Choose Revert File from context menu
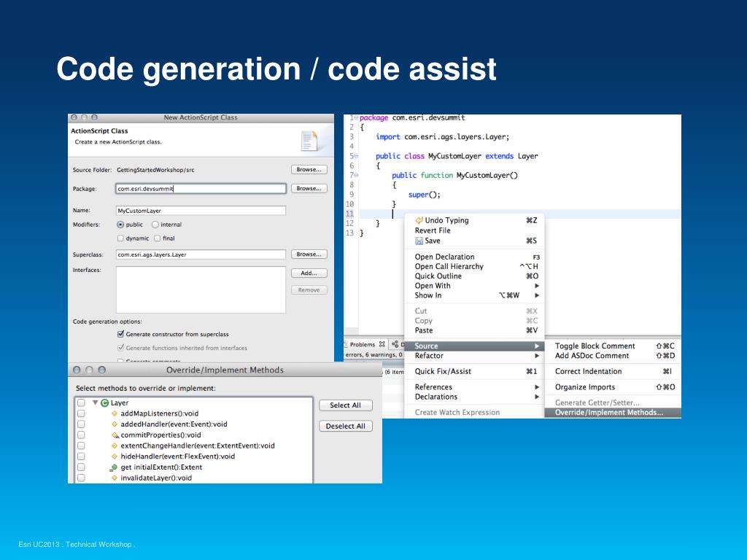Viewport: 747px width, 560px height. (x=474, y=230)
